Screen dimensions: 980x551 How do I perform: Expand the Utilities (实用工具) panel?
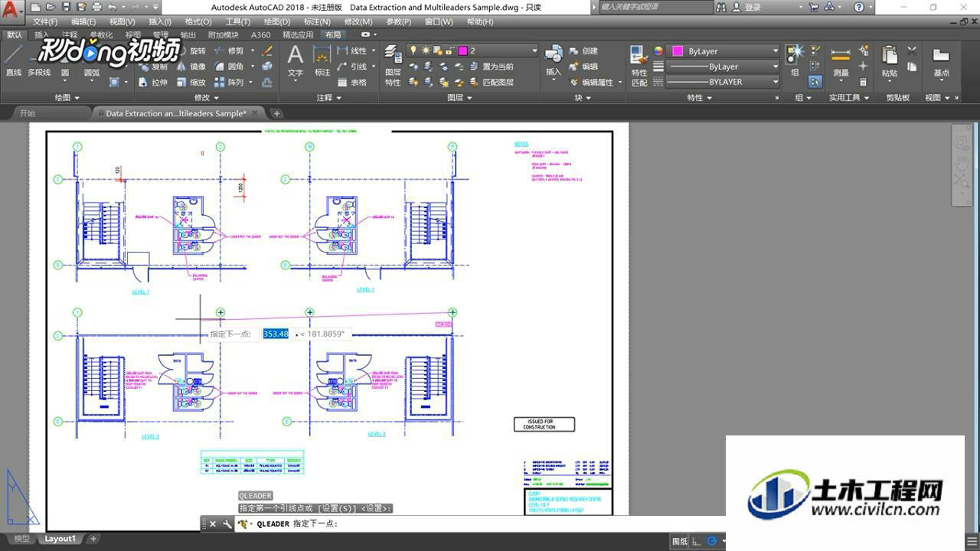pos(849,97)
